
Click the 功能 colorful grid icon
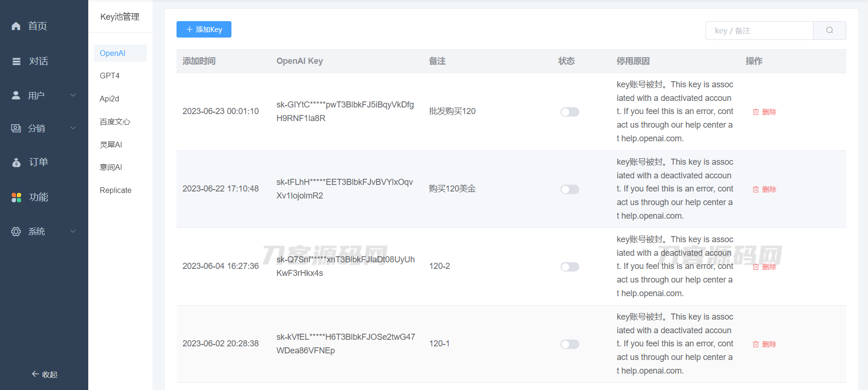pos(16,198)
